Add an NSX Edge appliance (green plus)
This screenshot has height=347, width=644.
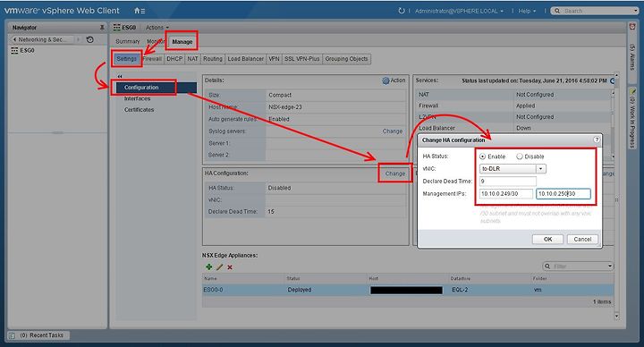[208, 267]
